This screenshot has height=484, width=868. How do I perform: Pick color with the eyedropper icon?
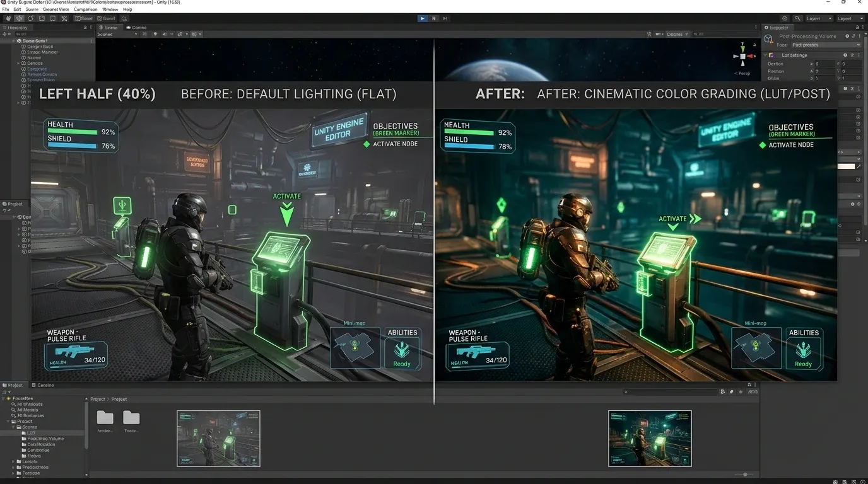(859, 166)
